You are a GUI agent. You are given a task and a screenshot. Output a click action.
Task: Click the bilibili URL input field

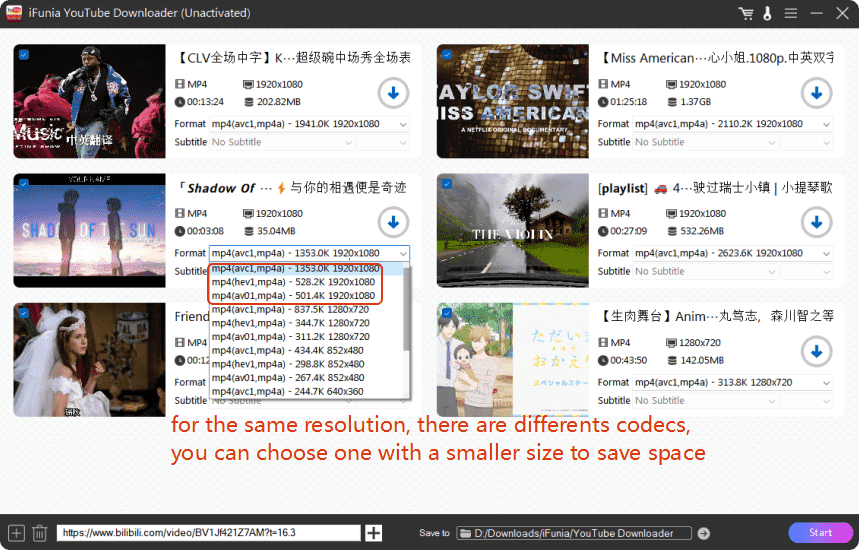coord(208,533)
